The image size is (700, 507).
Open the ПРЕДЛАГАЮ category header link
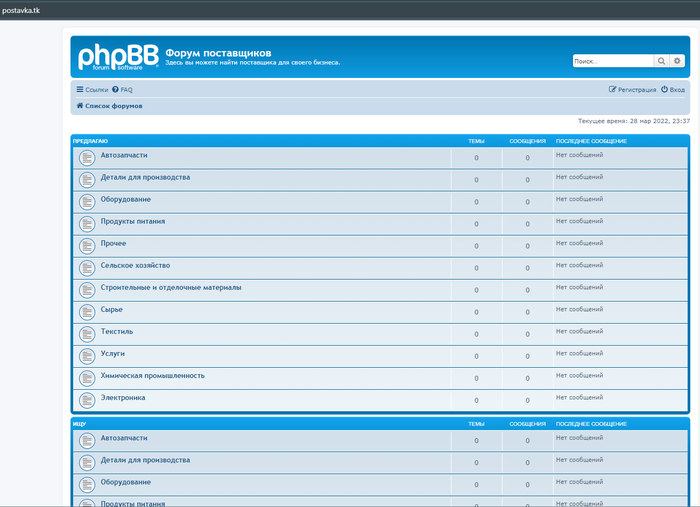pos(90,141)
